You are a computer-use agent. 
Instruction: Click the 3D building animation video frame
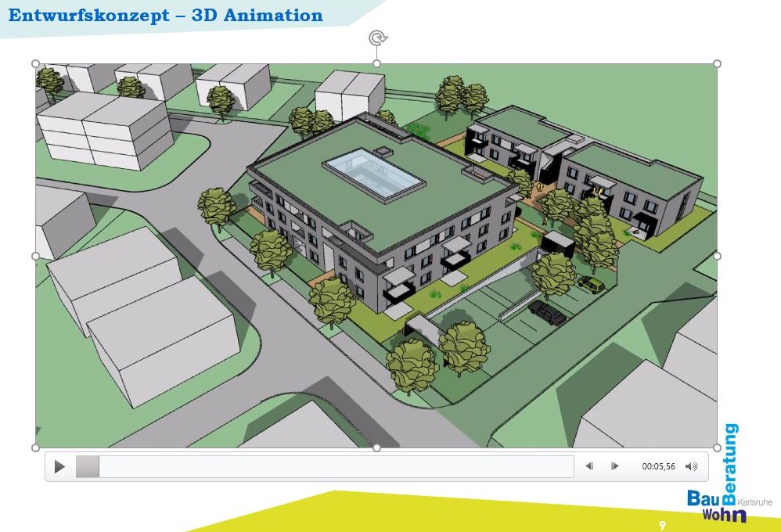(x=376, y=256)
